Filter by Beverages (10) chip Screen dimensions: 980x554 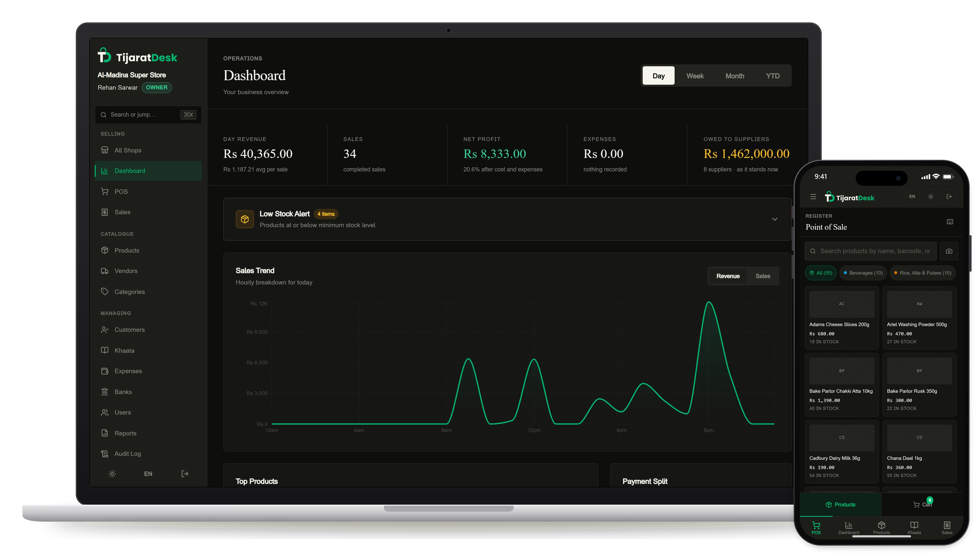point(863,273)
